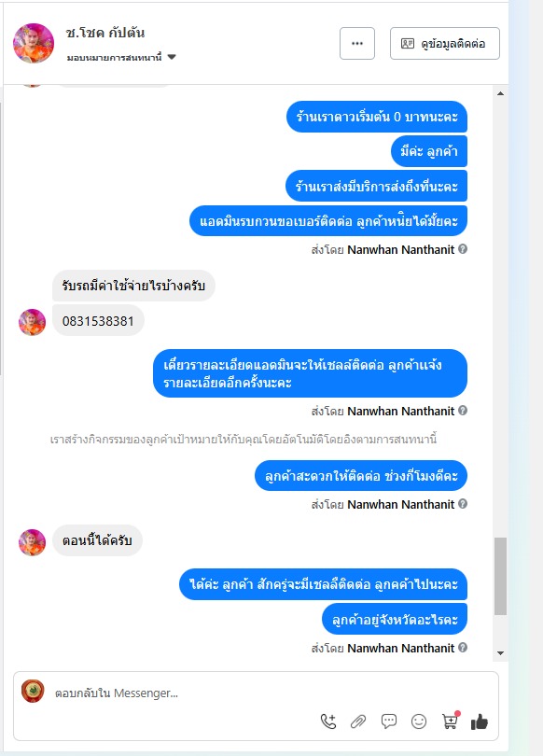Send a thumbs-up like
Viewport: 543px width, 756px height.
coord(480,721)
